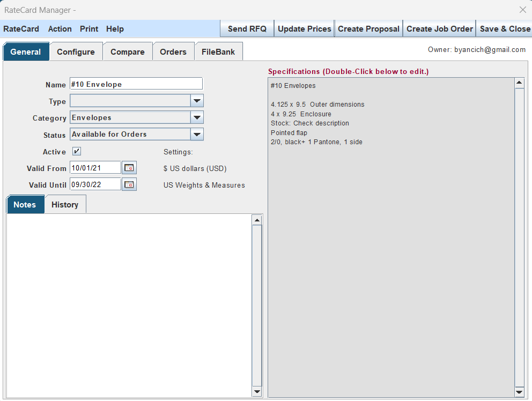
Task: Click Notes scrollbar up arrow
Action: coord(257,220)
